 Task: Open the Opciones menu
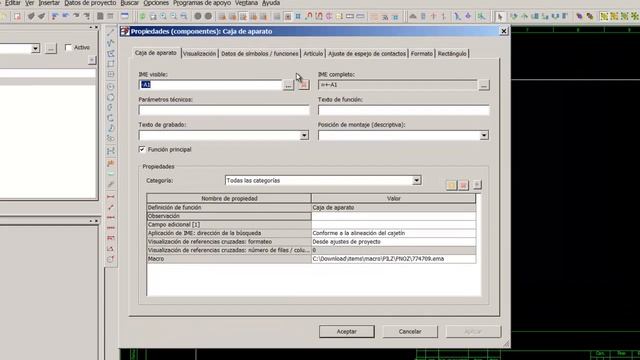(x=156, y=3)
